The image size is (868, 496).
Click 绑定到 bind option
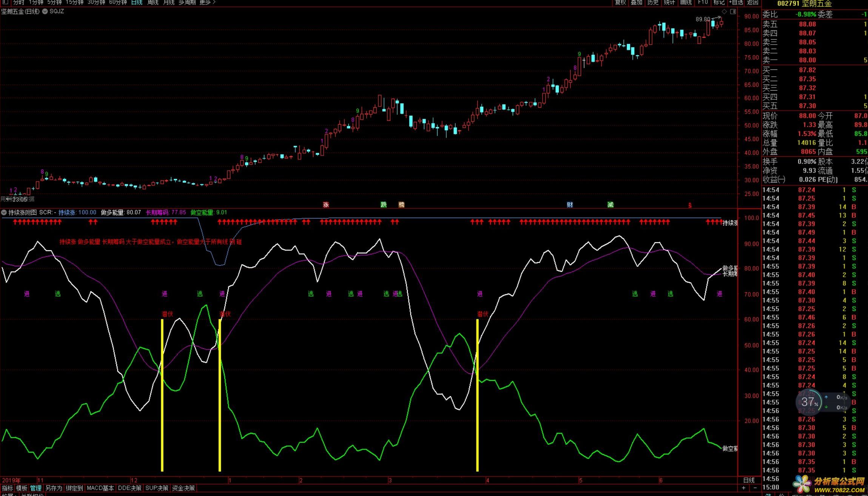point(74,488)
